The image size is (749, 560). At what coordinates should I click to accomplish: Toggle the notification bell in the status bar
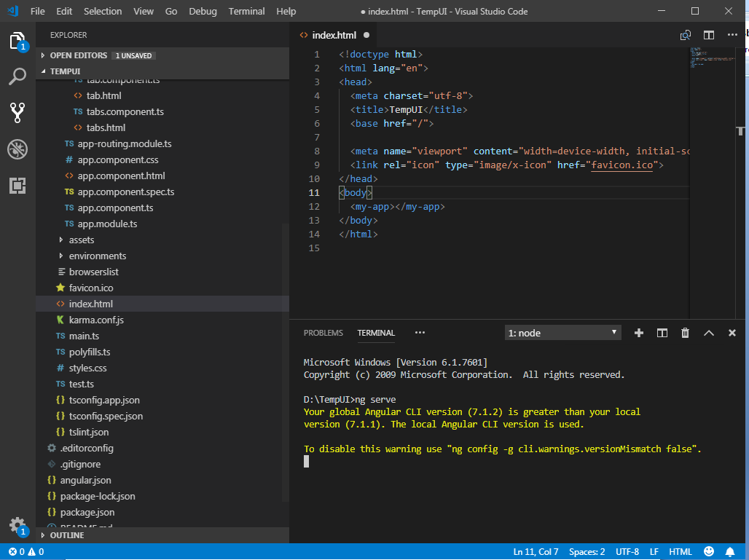732,551
